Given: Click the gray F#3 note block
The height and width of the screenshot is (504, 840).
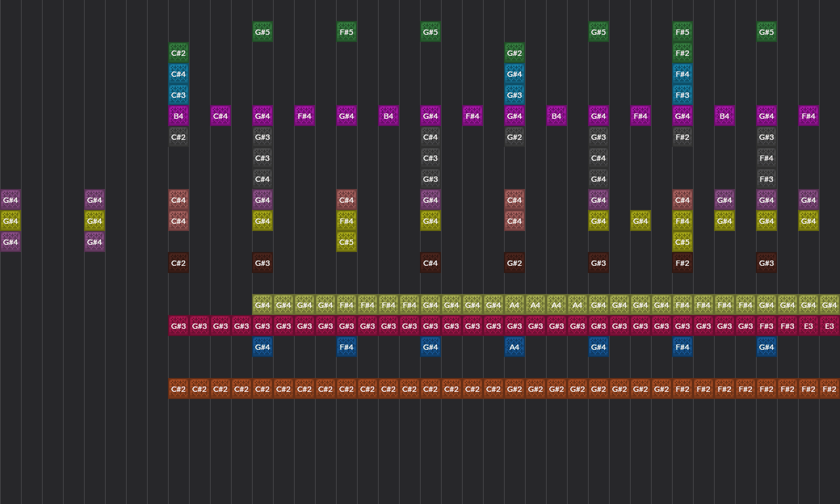Looking at the screenshot, I should (766, 179).
